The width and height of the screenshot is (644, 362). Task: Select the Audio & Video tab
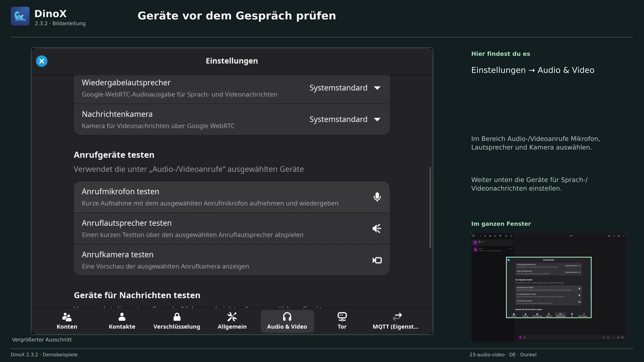[287, 321]
